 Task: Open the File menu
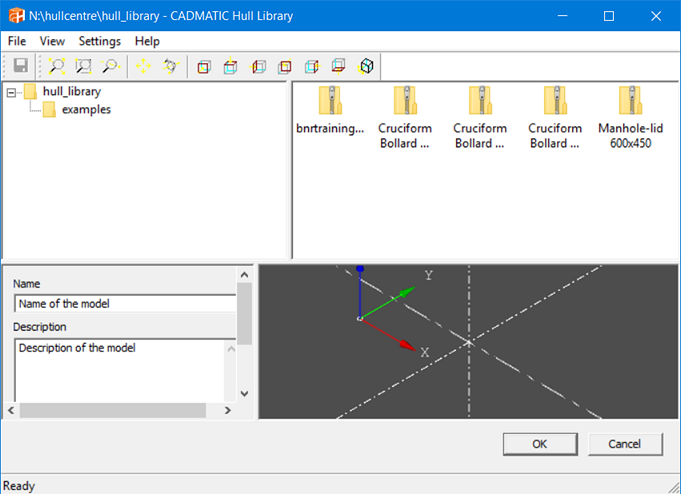17,41
